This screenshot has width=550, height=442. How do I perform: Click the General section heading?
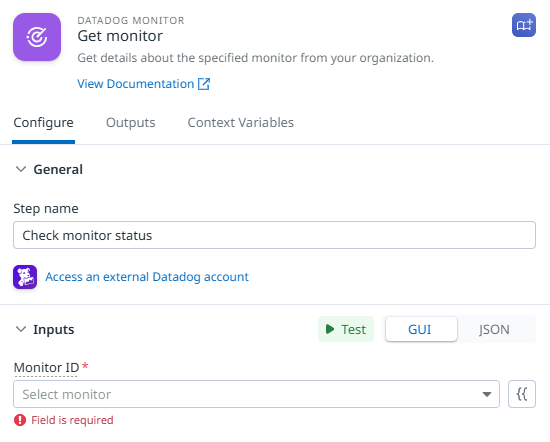pyautogui.click(x=58, y=169)
